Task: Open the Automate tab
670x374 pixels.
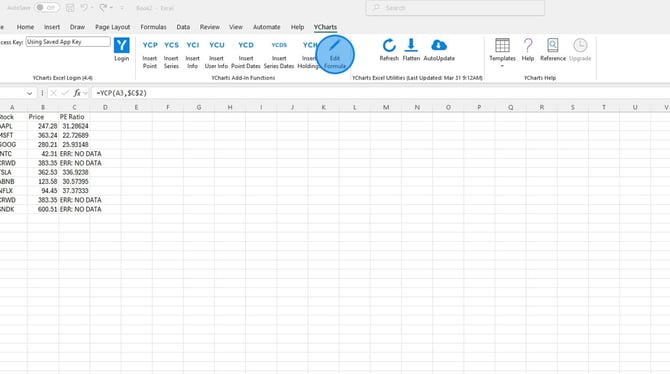Action: (x=266, y=27)
